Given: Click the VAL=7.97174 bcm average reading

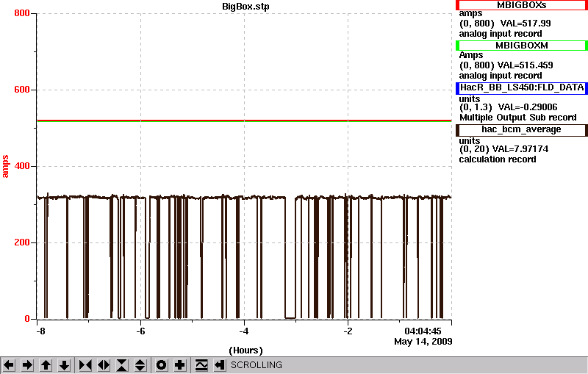Looking at the screenshot, I should [x=520, y=149].
